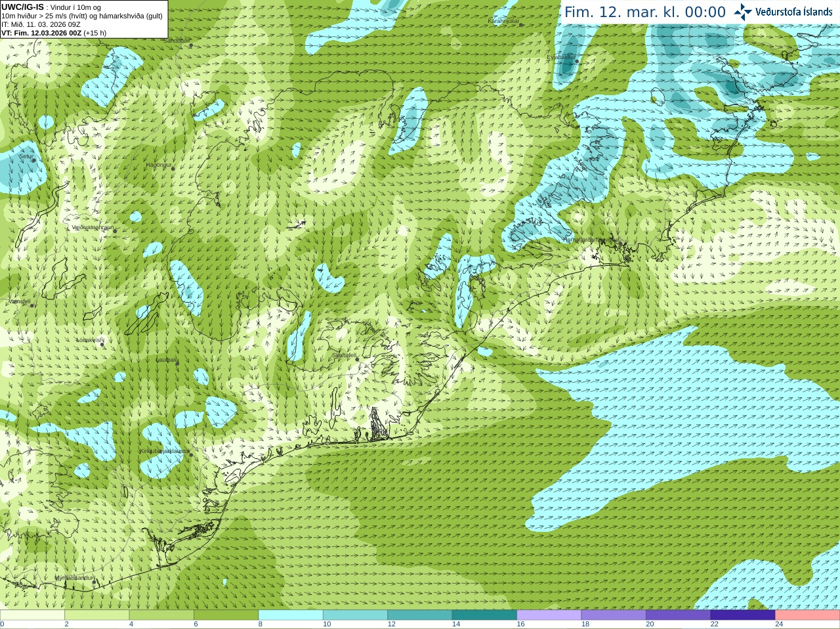This screenshot has width=840, height=629.
Task: Click the Skaftafell station label
Action: tap(344, 355)
